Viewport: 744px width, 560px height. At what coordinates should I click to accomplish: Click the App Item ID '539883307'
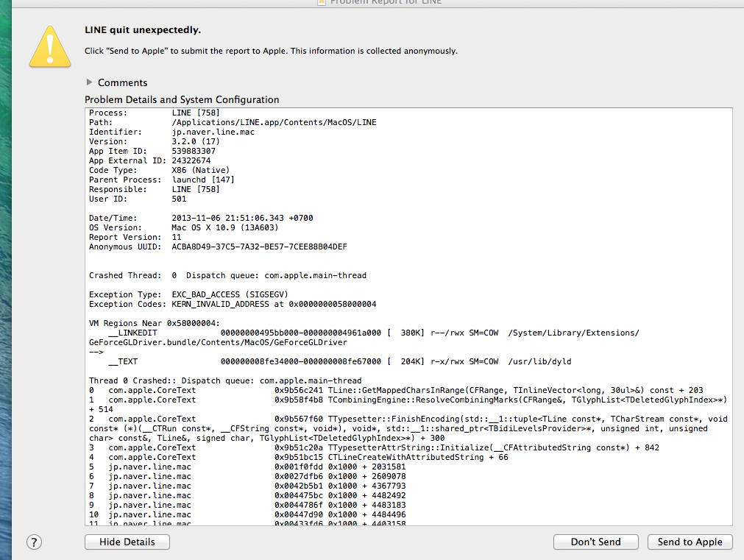coord(194,151)
